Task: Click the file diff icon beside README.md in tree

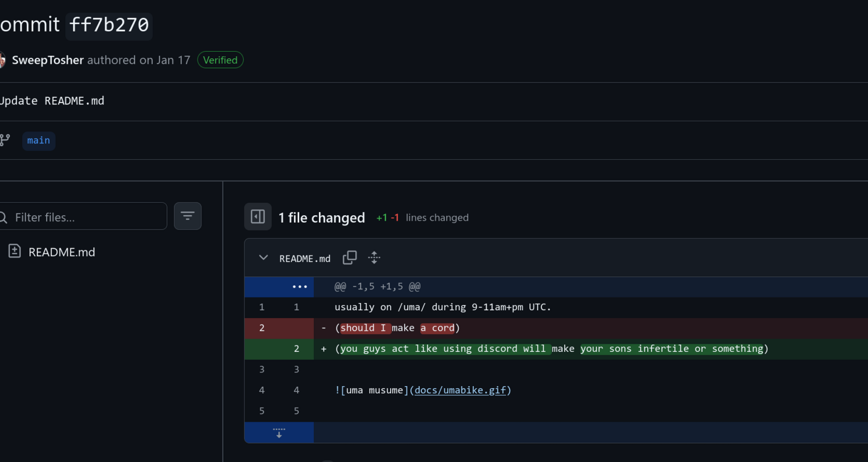Action: pyautogui.click(x=15, y=252)
